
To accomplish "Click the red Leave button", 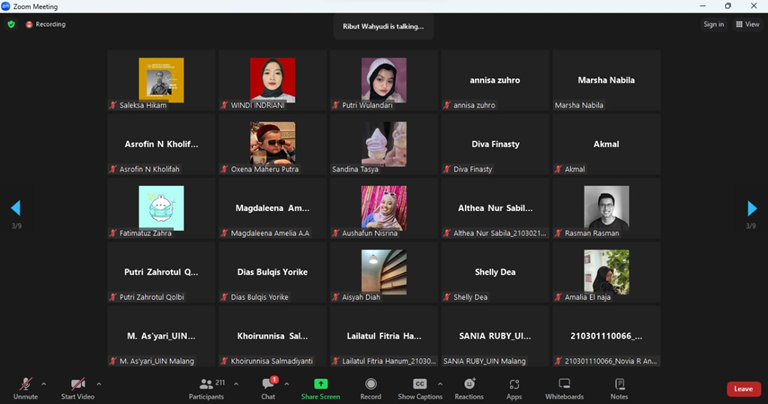I will pyautogui.click(x=743, y=389).
